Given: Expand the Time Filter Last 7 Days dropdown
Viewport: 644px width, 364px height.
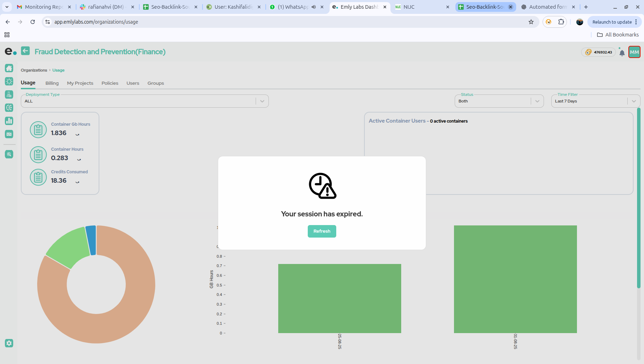Looking at the screenshot, I should [x=596, y=101].
